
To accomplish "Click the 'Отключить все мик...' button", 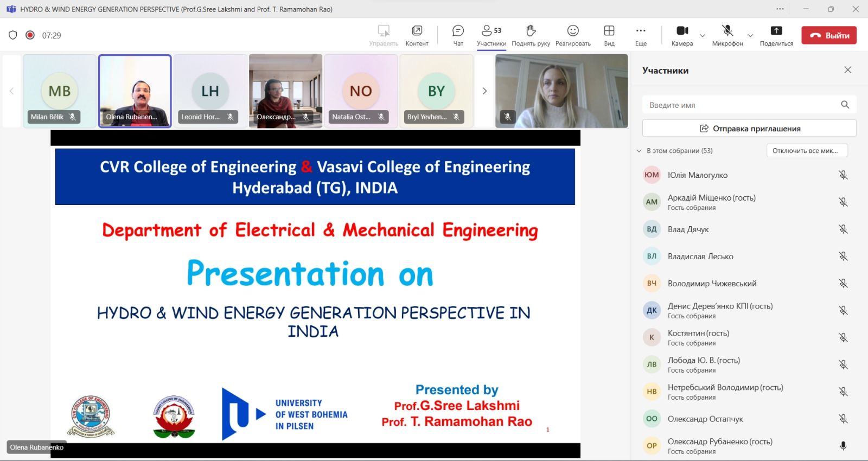I will pyautogui.click(x=807, y=151).
